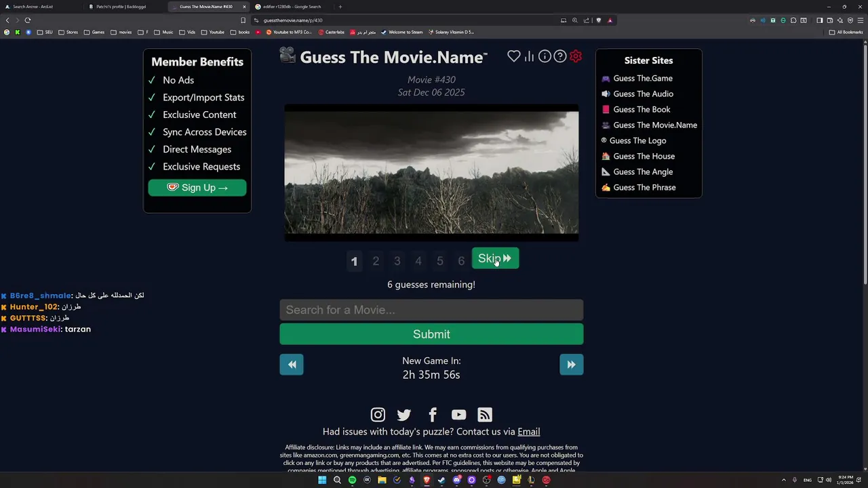Image resolution: width=868 pixels, height=488 pixels.
Task: Click the Sign Up button
Action: 197,188
